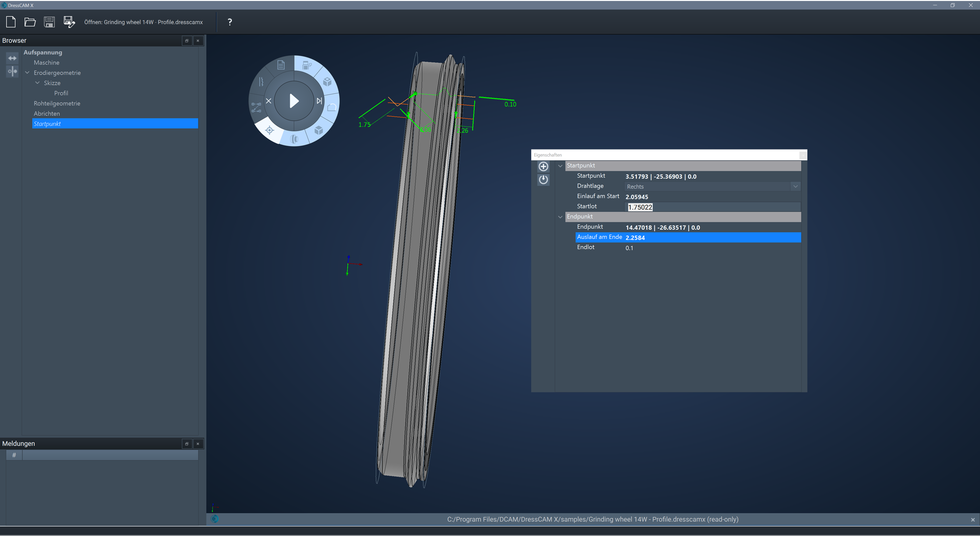
Task: Select Rohteilgeometrie in the Browser tree
Action: pyautogui.click(x=57, y=104)
